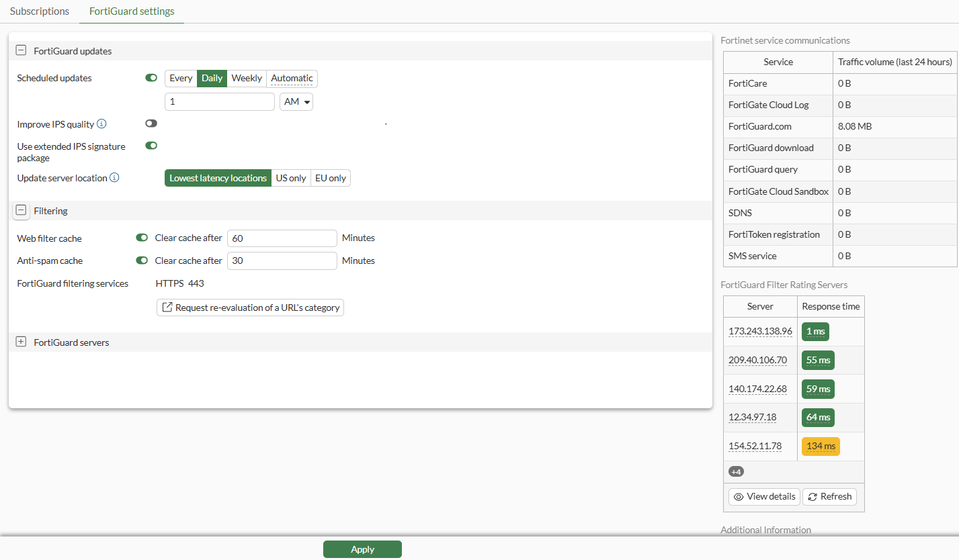This screenshot has width=959, height=560.
Task: Select the Daily update interval
Action: click(x=212, y=79)
